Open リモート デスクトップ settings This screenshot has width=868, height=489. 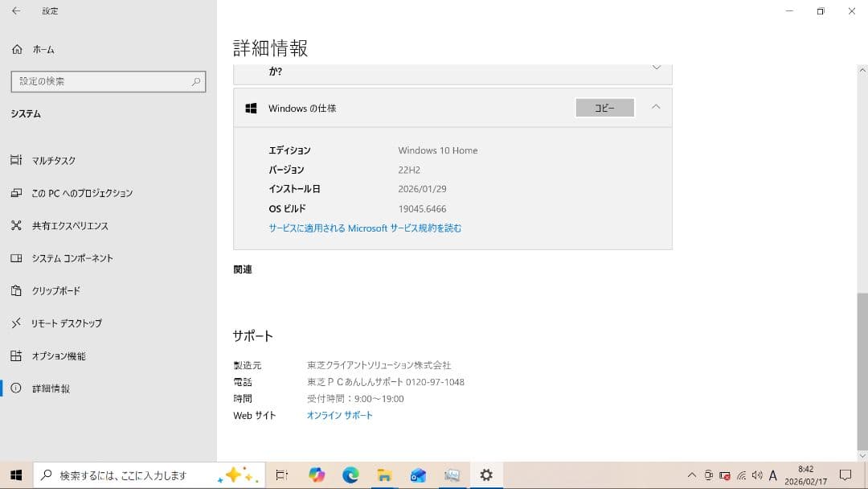[x=108, y=323]
